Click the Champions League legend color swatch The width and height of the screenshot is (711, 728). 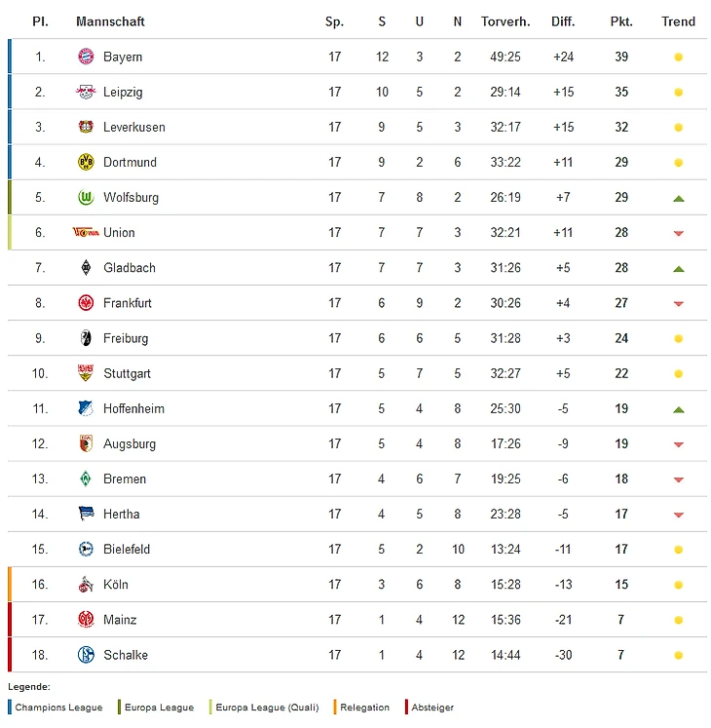pos(10,708)
